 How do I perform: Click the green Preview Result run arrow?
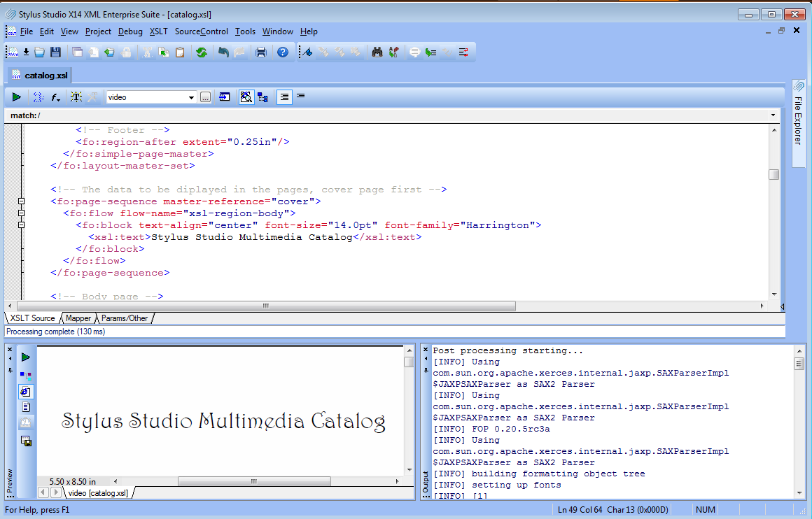(17, 97)
